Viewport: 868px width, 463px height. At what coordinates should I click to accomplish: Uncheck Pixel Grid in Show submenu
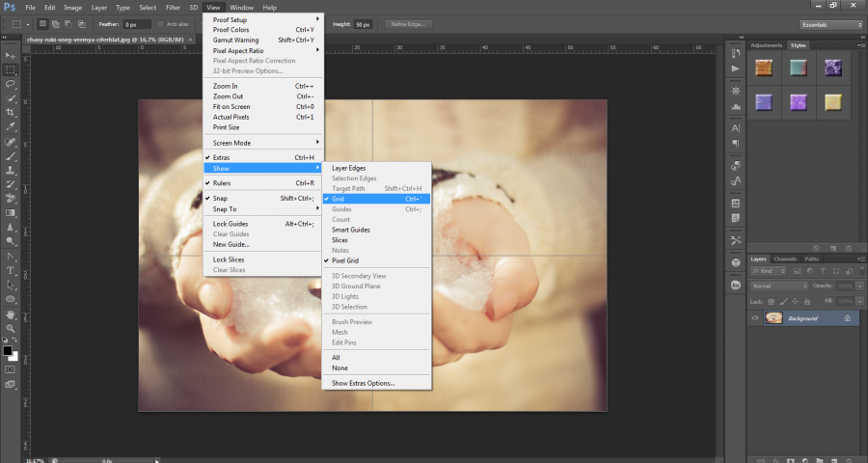345,260
